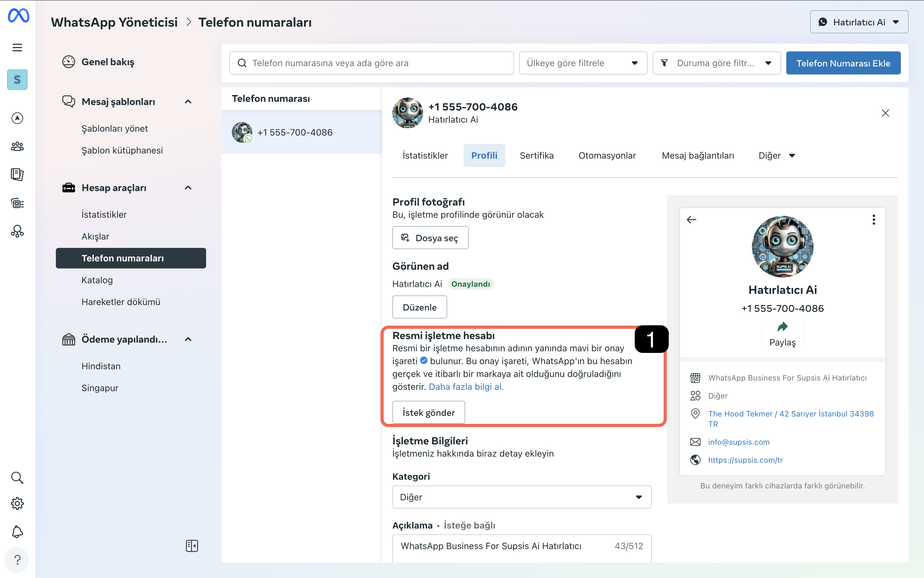Open the info@supsis.com email link
This screenshot has height=578, width=924.
739,442
